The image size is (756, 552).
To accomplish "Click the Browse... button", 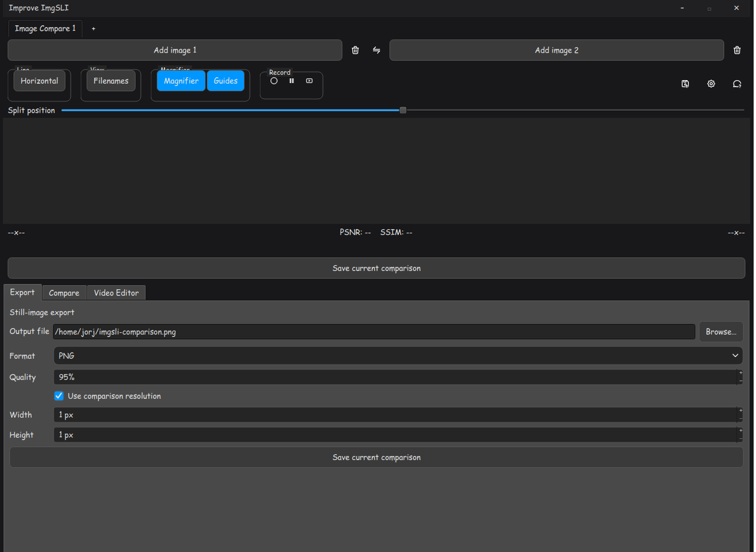I will point(721,332).
